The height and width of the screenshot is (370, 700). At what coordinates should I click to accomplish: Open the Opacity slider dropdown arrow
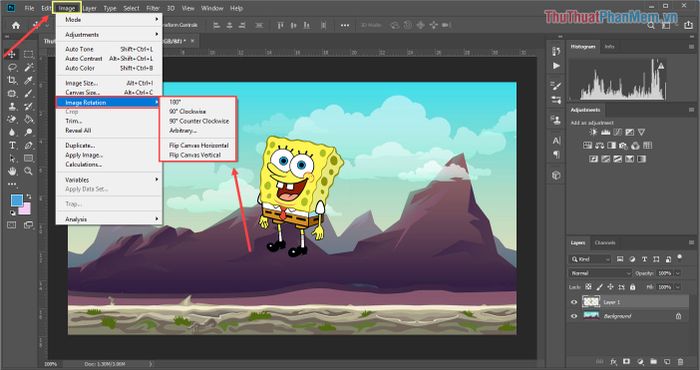click(678, 273)
